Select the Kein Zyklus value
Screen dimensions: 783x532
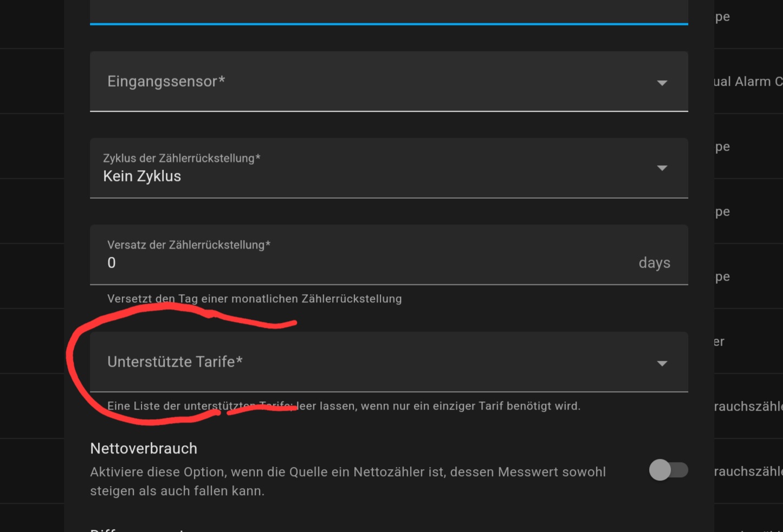click(142, 176)
